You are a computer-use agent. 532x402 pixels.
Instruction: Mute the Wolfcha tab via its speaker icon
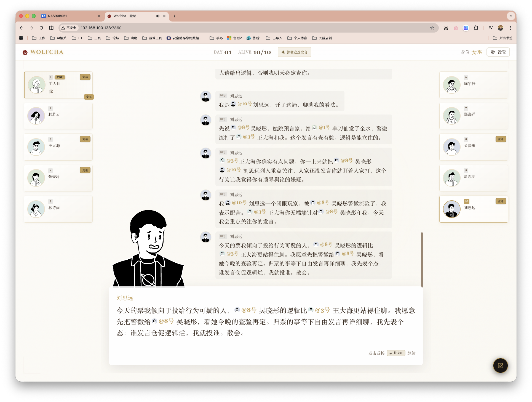click(157, 16)
